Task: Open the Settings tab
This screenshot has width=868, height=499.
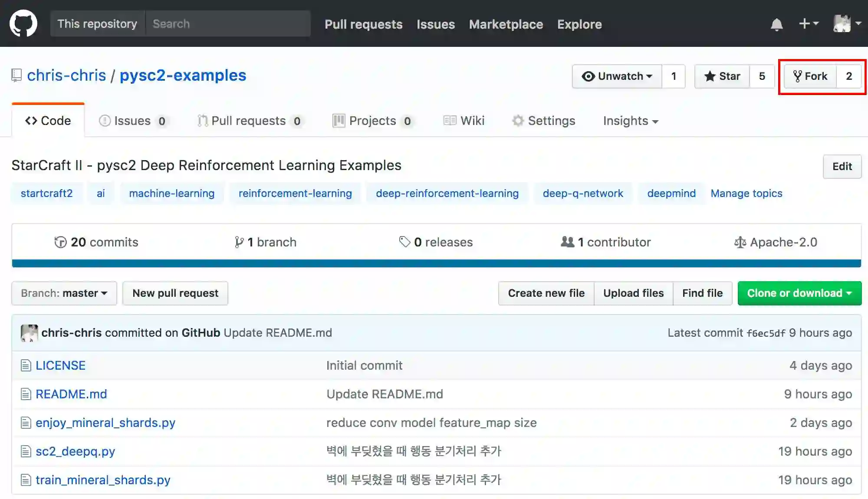Action: [x=543, y=121]
